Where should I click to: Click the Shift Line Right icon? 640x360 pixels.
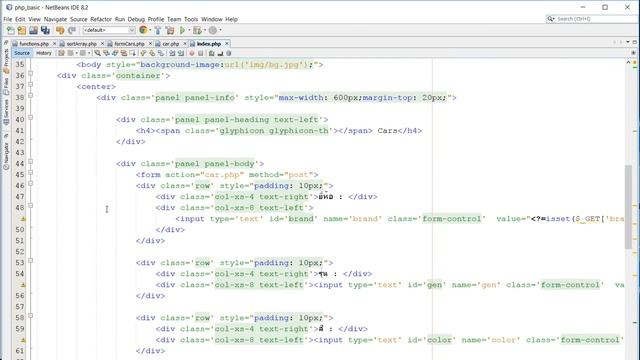pyautogui.click(x=181, y=53)
